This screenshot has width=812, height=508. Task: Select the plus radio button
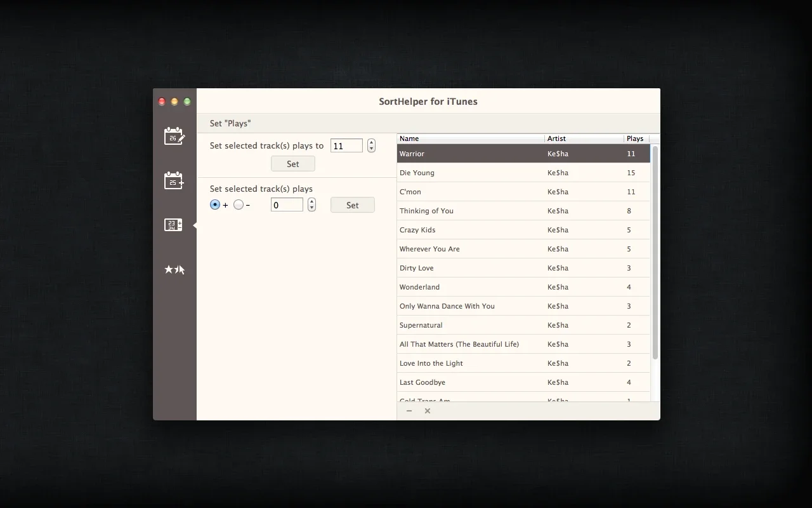[215, 204]
